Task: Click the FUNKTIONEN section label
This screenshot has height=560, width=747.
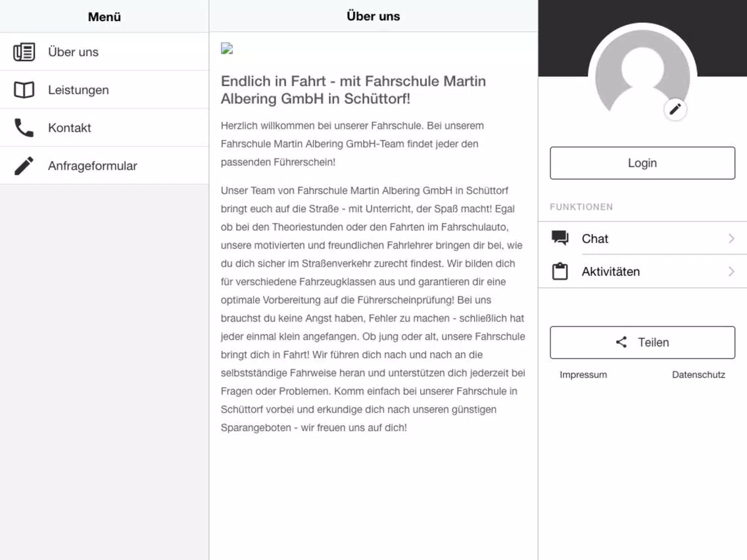Action: pyautogui.click(x=581, y=207)
